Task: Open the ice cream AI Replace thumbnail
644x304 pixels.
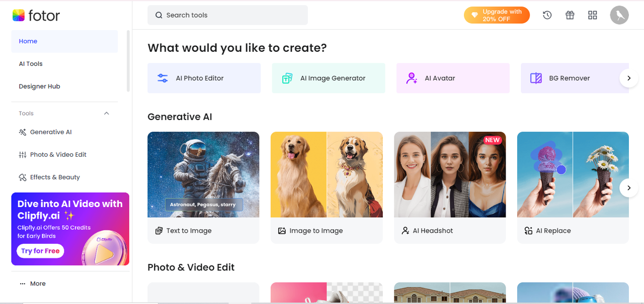Action: tap(573, 174)
